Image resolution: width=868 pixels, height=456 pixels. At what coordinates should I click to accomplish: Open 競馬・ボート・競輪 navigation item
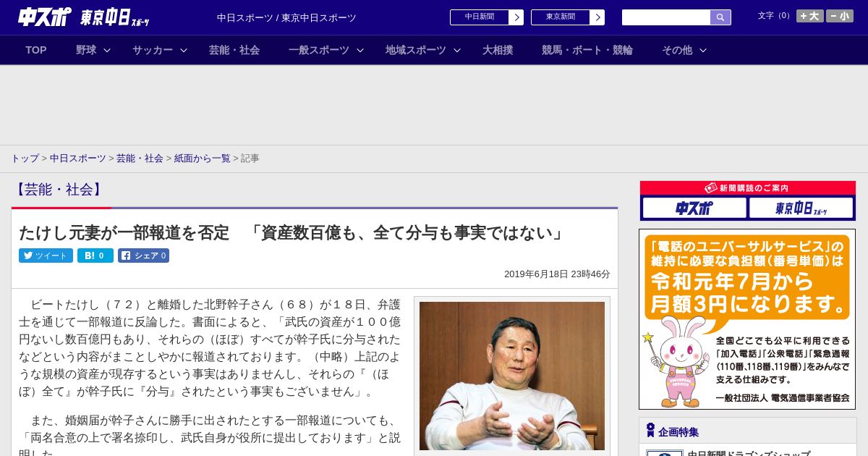[587, 50]
